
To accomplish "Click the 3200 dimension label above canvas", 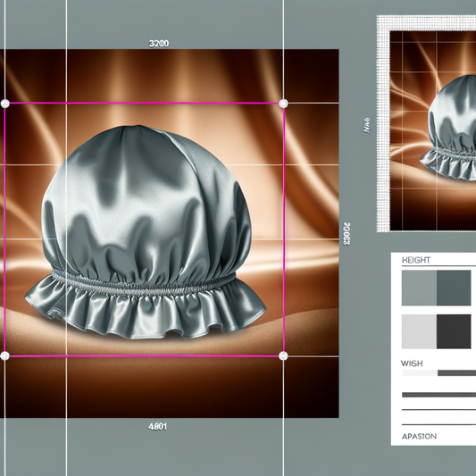I will coord(158,44).
